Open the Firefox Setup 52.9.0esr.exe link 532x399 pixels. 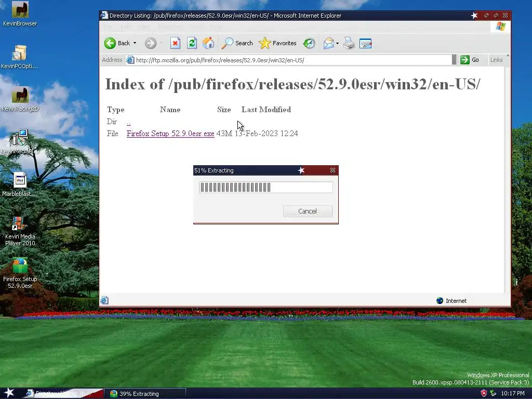point(170,134)
